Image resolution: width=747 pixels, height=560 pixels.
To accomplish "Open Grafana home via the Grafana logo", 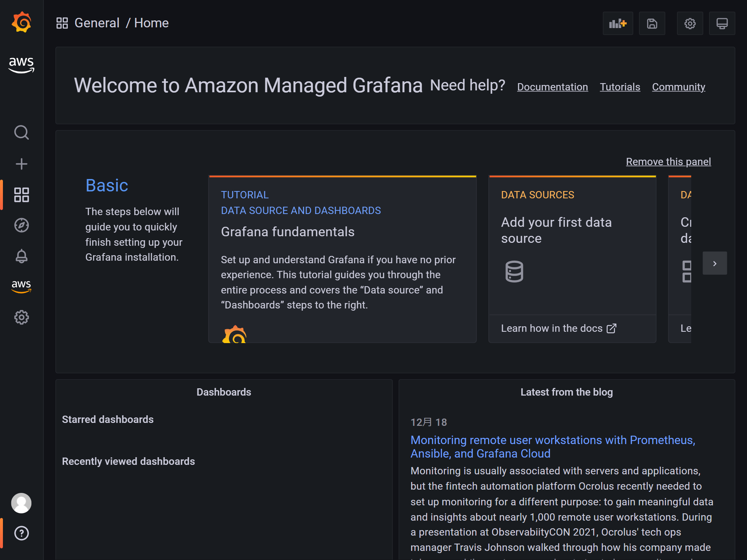I will click(22, 23).
